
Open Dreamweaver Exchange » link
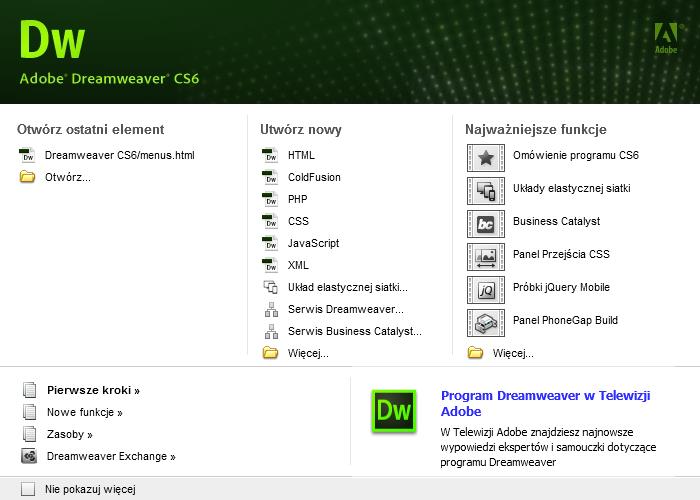(111, 456)
